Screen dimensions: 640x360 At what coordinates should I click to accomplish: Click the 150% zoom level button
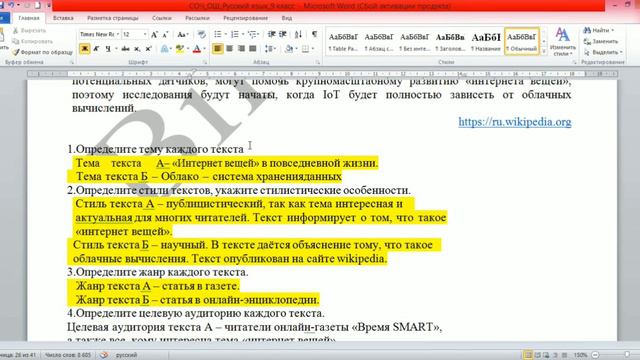pyautogui.click(x=580, y=355)
